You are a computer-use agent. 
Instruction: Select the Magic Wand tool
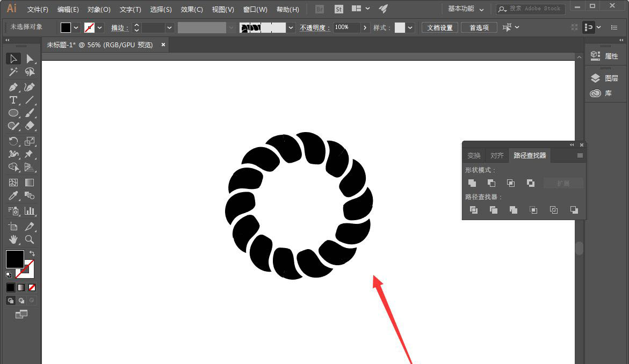[x=13, y=72]
